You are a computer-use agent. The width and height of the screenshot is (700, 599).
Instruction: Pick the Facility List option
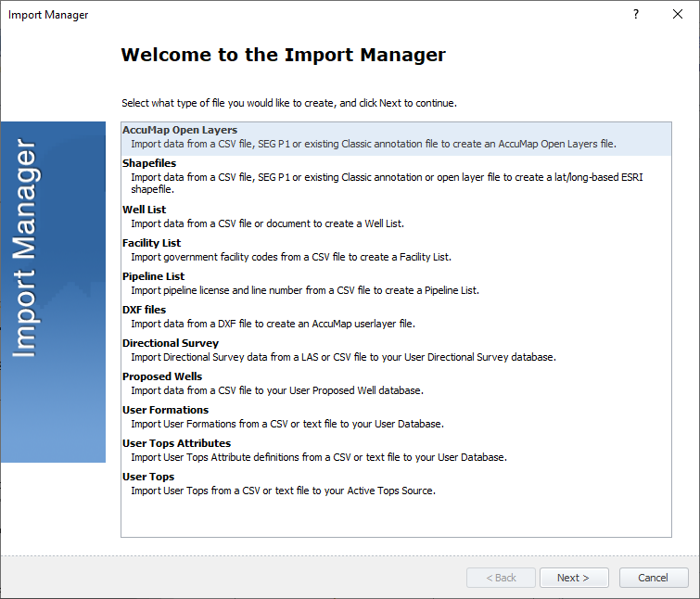(151, 243)
